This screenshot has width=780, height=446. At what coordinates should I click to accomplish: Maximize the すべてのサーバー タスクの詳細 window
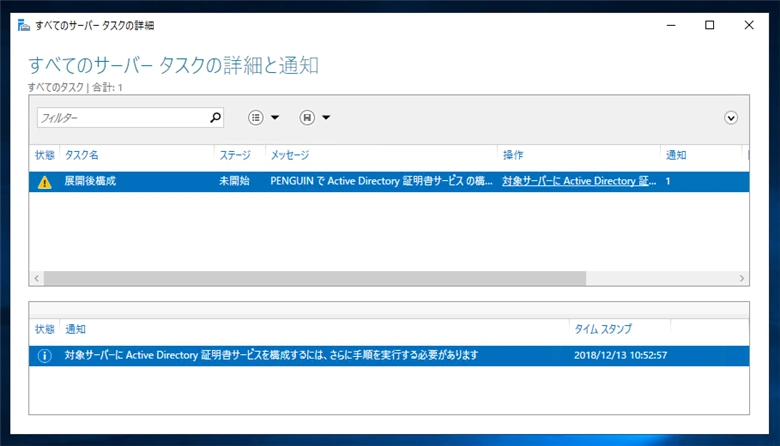710,25
